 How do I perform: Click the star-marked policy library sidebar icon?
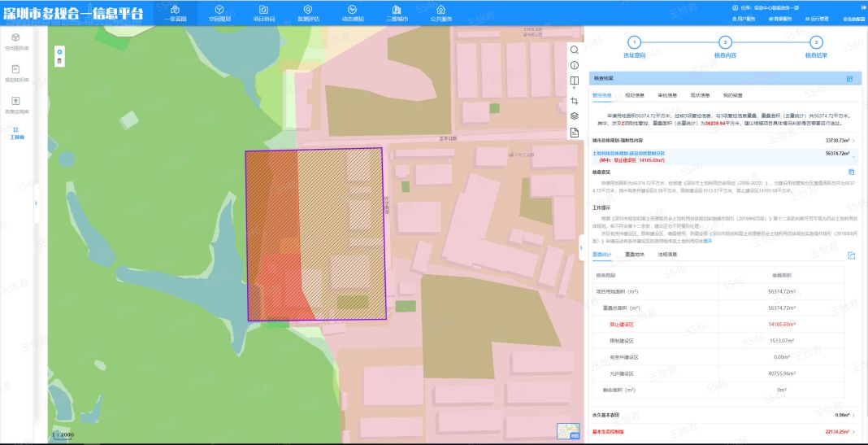pos(16,105)
